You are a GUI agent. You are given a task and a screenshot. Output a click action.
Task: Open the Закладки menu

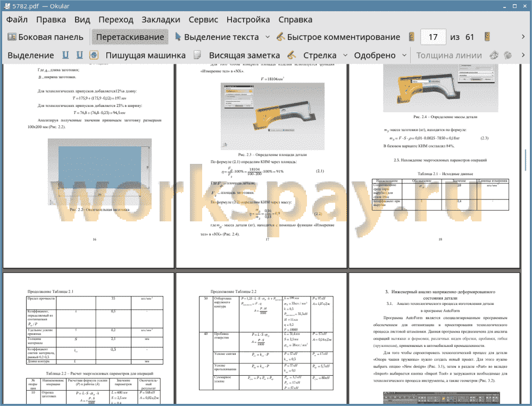point(161,20)
